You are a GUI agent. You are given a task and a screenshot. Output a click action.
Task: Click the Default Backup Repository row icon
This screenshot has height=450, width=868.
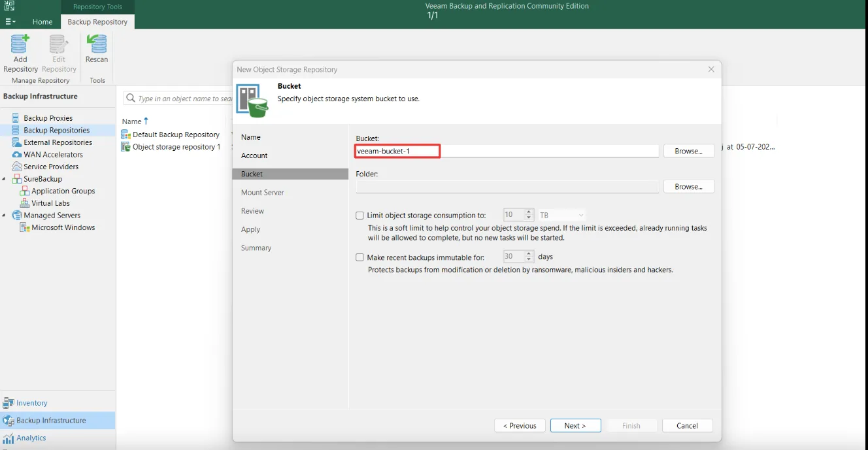pyautogui.click(x=125, y=135)
